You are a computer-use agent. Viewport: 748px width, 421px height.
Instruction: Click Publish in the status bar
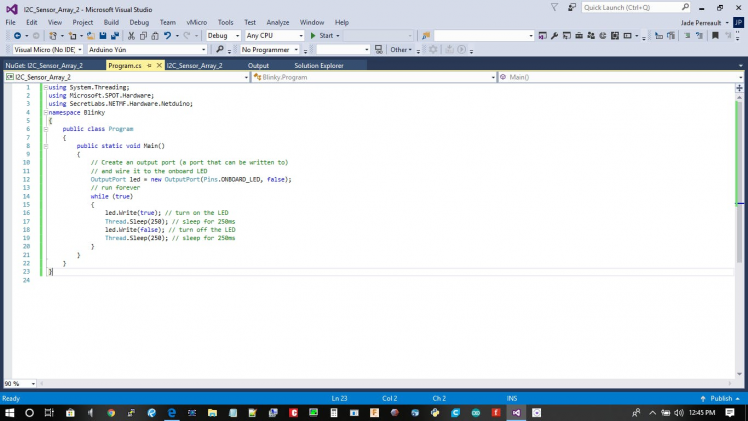720,398
